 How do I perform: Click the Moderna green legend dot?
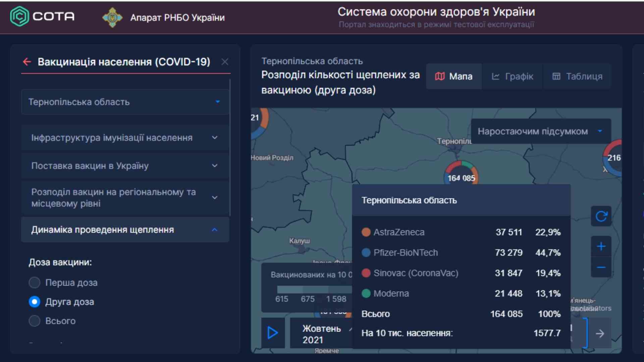pyautogui.click(x=366, y=293)
